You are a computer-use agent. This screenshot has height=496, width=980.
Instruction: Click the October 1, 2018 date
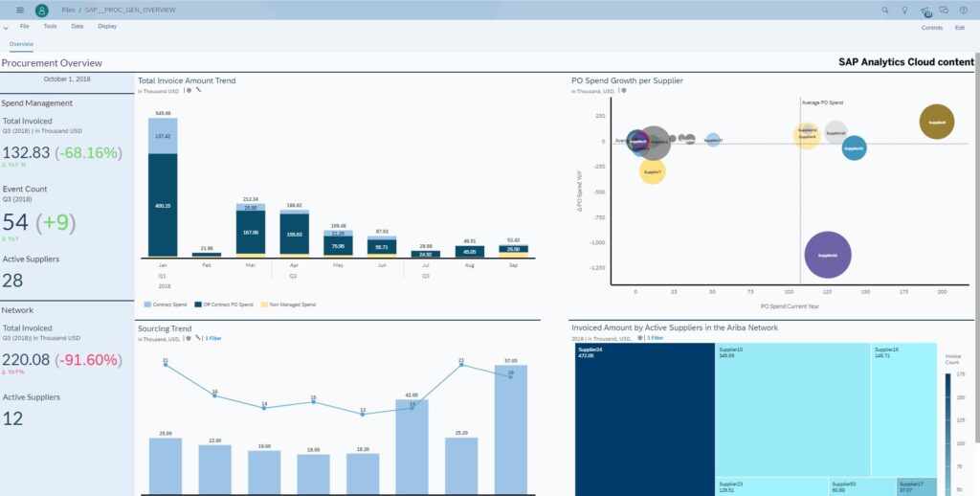(67, 79)
